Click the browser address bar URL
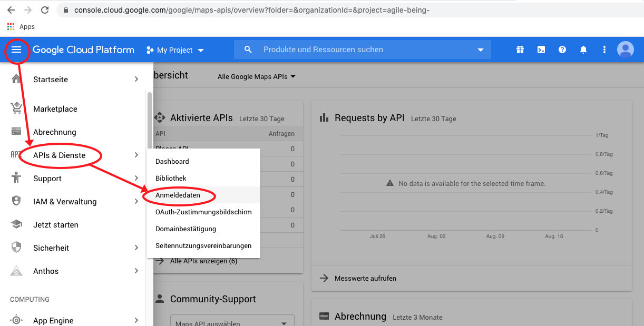The image size is (644, 326). [252, 10]
